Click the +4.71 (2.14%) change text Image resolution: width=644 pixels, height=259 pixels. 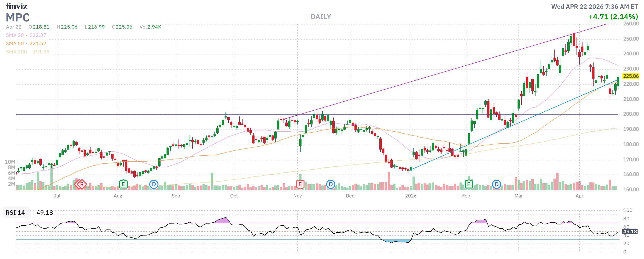613,17
